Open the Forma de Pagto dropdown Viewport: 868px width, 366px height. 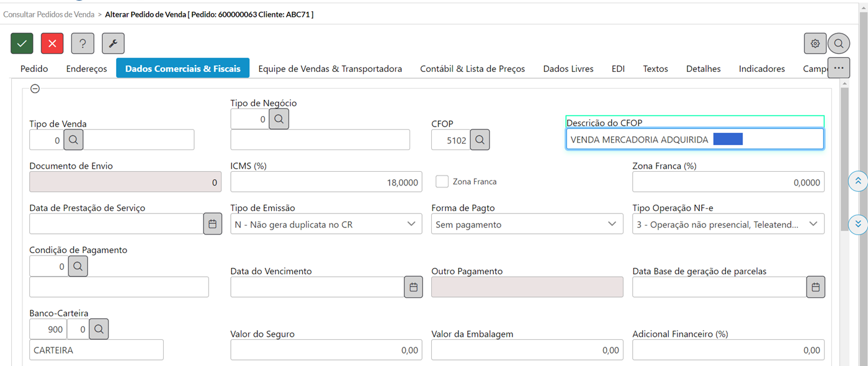click(527, 224)
